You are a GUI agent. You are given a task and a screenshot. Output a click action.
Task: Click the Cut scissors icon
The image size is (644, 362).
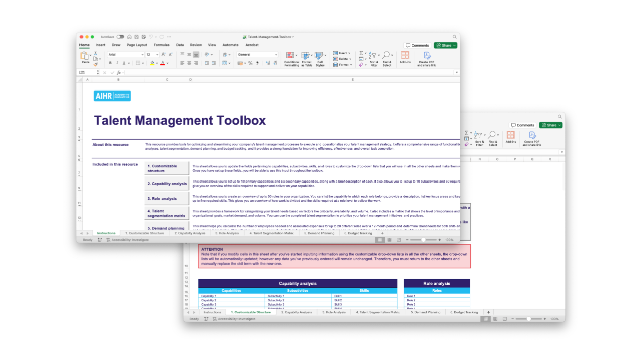[x=95, y=53]
